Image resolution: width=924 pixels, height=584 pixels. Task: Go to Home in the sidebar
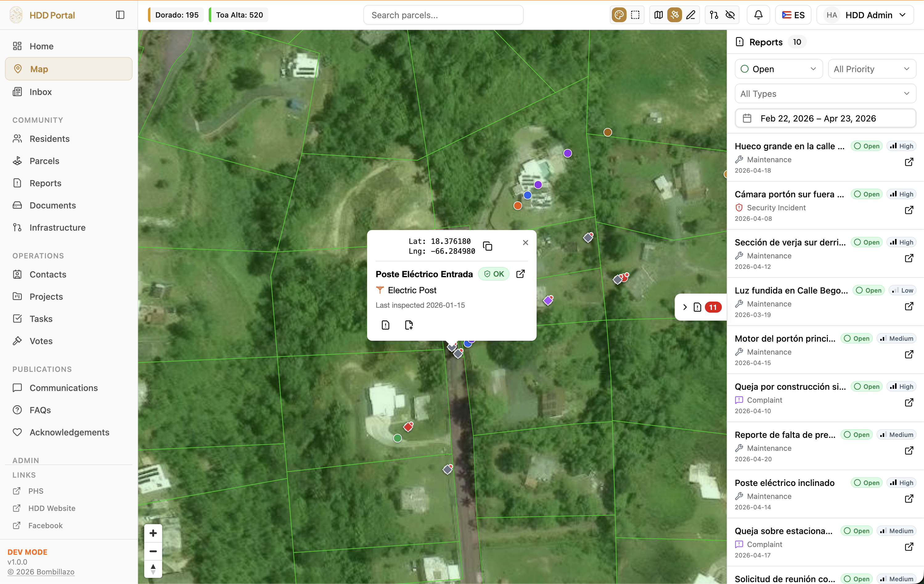click(x=69, y=46)
